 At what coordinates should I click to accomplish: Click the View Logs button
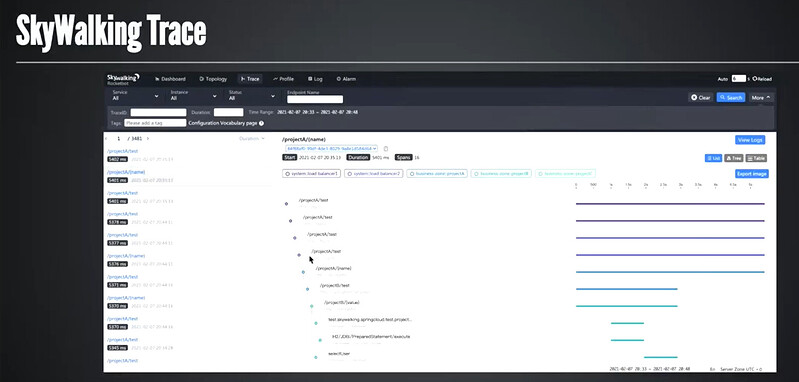pyautogui.click(x=750, y=140)
